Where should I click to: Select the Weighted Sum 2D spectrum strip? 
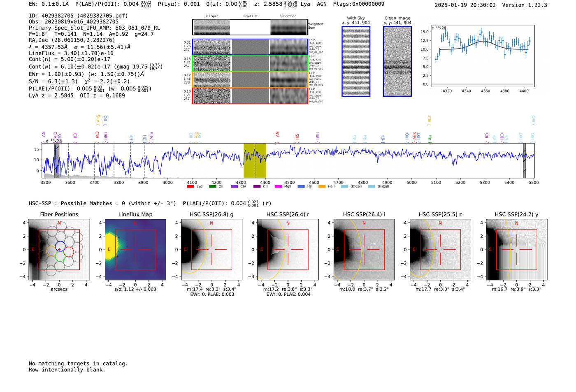[x=250, y=27]
